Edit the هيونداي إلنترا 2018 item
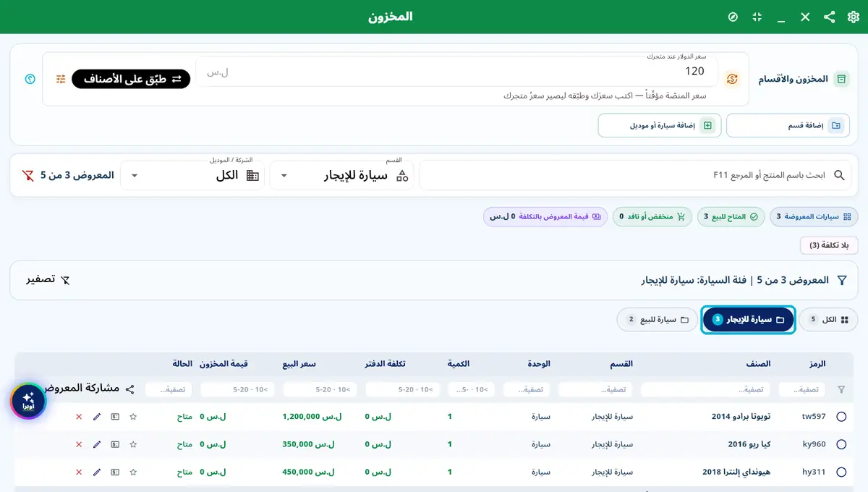868x492 pixels. coord(97,472)
